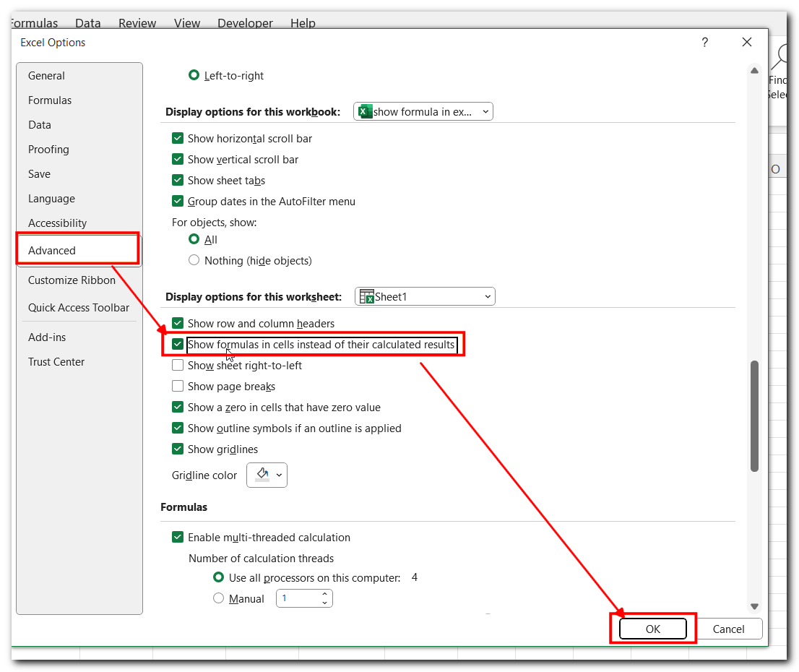Open the Review ribbon tab in Excel

pyautogui.click(x=137, y=23)
